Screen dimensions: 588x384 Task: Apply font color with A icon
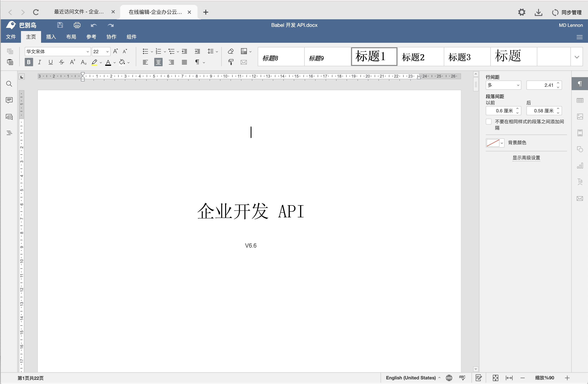[x=108, y=62]
